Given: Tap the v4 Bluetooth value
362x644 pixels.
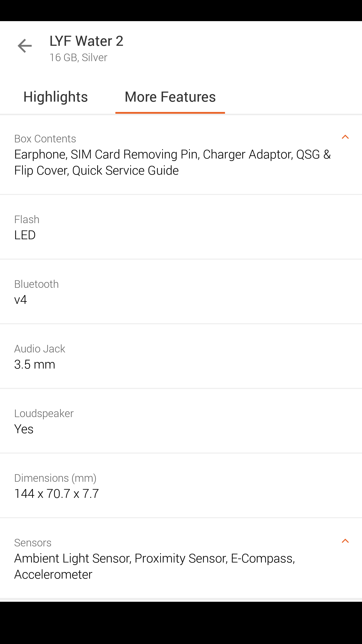Looking at the screenshot, I should point(21,300).
